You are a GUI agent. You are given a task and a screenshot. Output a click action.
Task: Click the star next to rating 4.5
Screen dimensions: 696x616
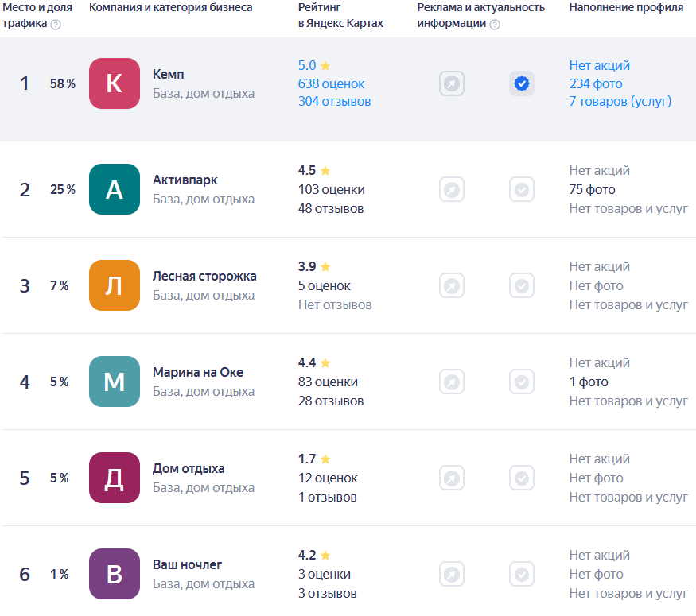[x=325, y=170]
